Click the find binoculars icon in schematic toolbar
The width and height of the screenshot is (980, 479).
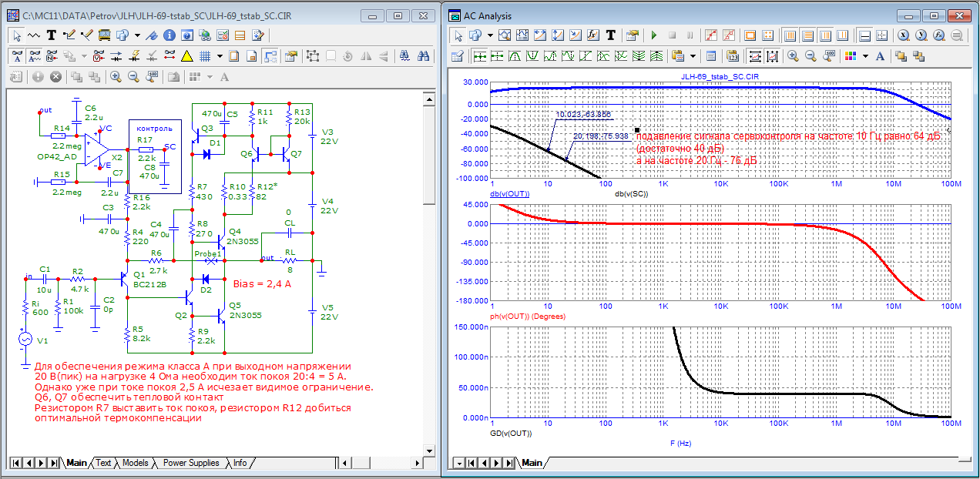point(423,55)
